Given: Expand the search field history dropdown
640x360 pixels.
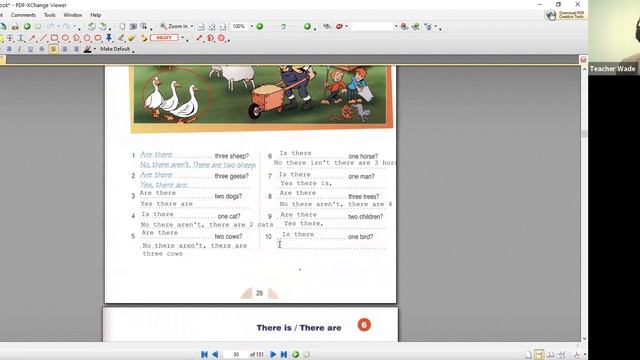Looking at the screenshot, I should click(x=396, y=27).
